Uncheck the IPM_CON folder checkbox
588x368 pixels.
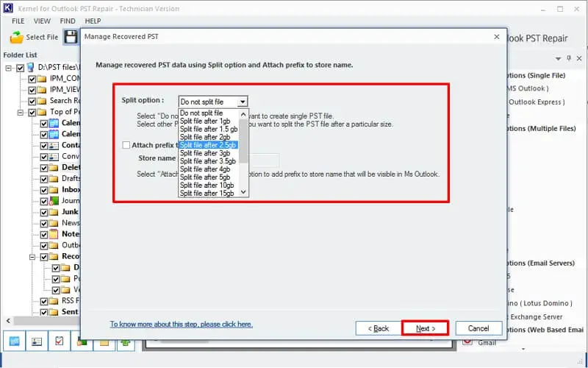click(32, 79)
